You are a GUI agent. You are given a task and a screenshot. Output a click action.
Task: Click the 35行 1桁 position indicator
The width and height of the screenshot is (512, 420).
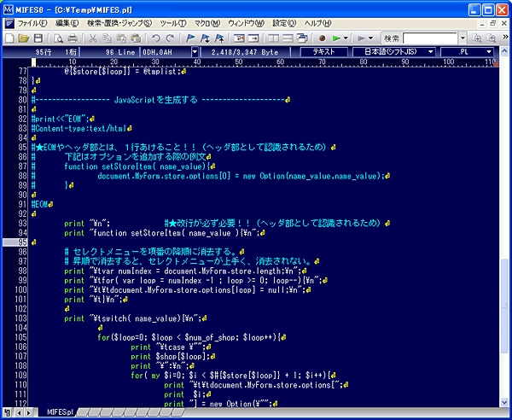(x=55, y=52)
